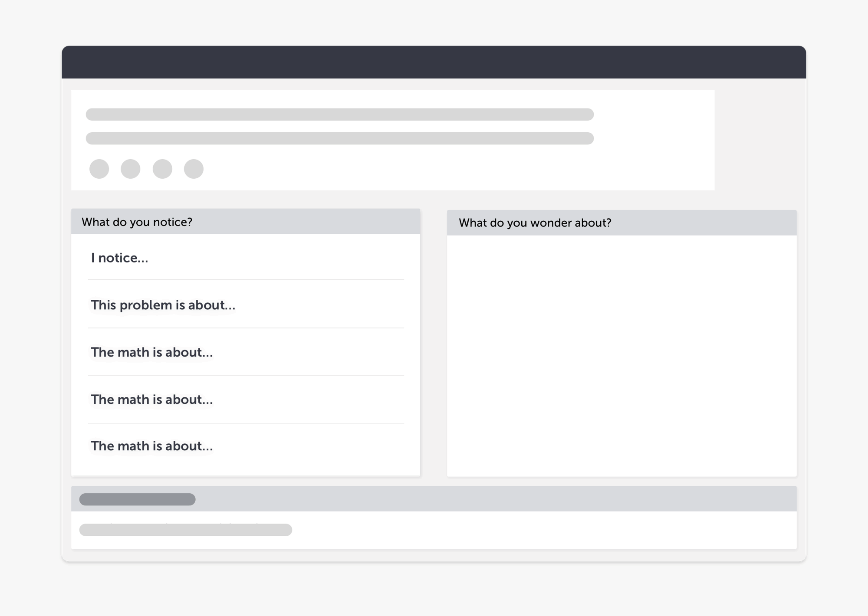The width and height of the screenshot is (868, 616).
Task: Click inside the empty wonder response area
Action: click(621, 356)
